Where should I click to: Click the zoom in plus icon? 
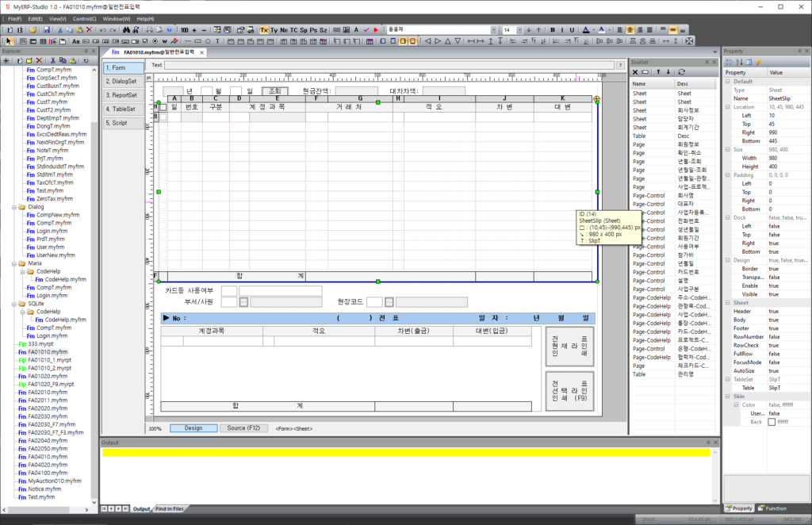(195, 30)
